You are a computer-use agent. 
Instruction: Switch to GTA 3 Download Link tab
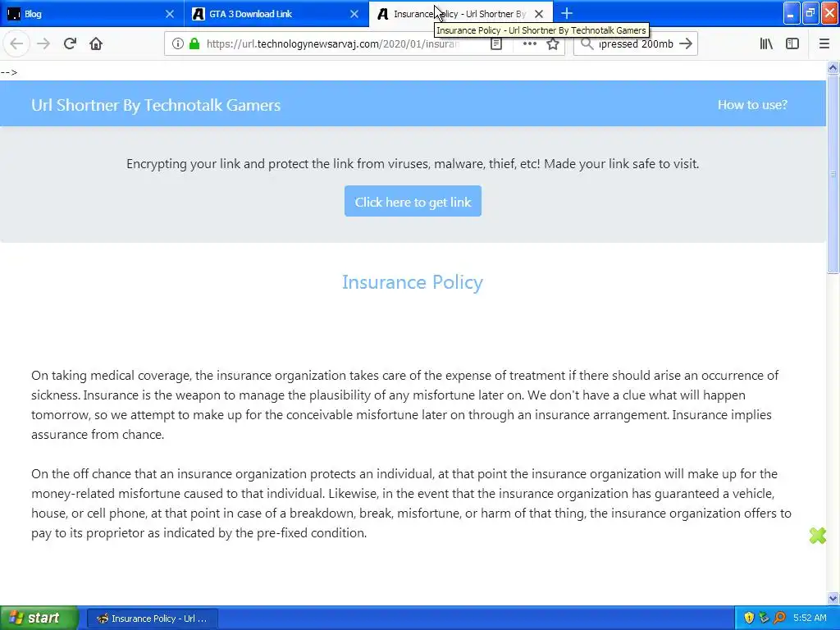(276, 14)
